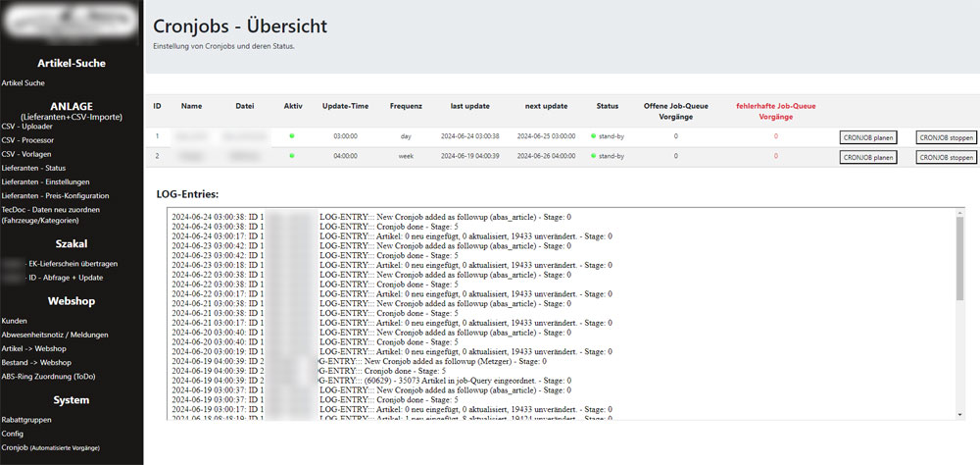Click the green Aktiv indicator for cronjob 1
The width and height of the screenshot is (980, 465).
pyautogui.click(x=292, y=136)
